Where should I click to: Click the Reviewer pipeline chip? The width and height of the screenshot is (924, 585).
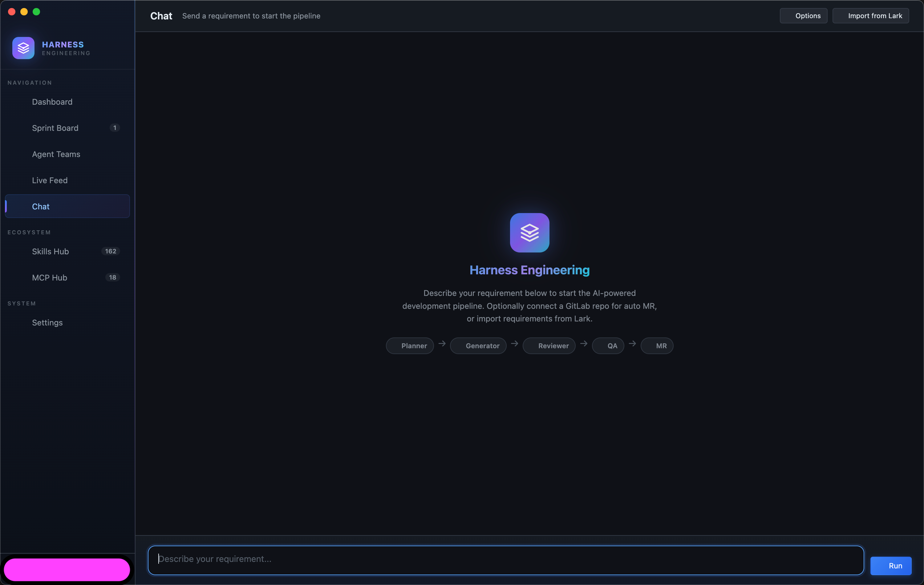[x=549, y=346]
